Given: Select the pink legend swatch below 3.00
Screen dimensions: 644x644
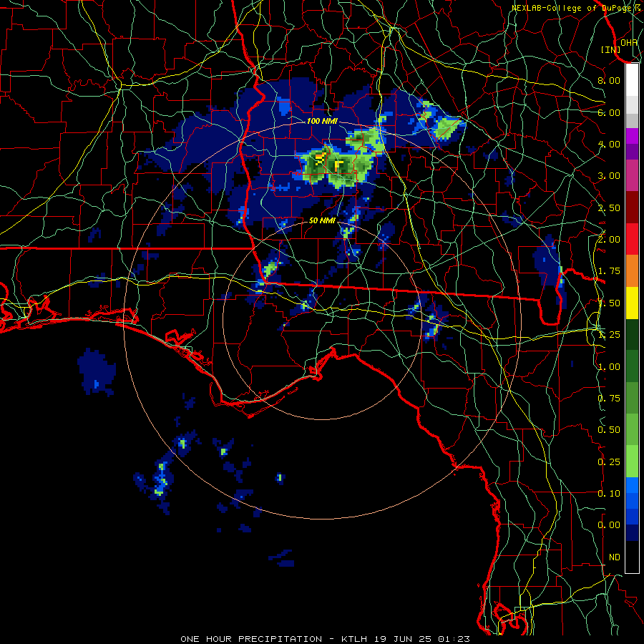Looking at the screenshot, I should click(x=632, y=175).
